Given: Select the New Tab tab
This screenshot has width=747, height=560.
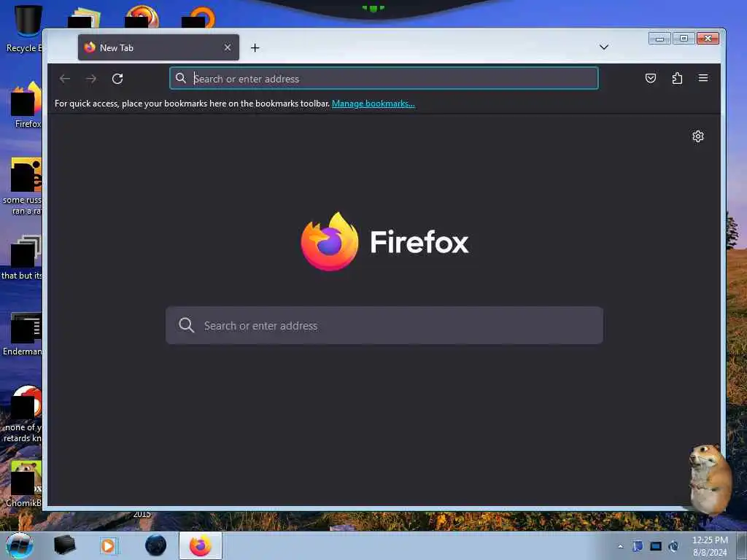Looking at the screenshot, I should [x=158, y=47].
